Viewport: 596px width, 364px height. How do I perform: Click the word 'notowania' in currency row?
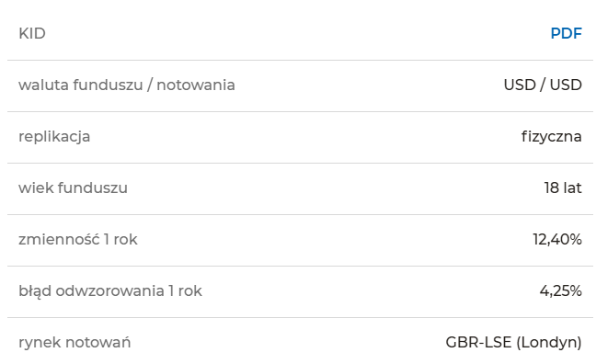tap(196, 85)
